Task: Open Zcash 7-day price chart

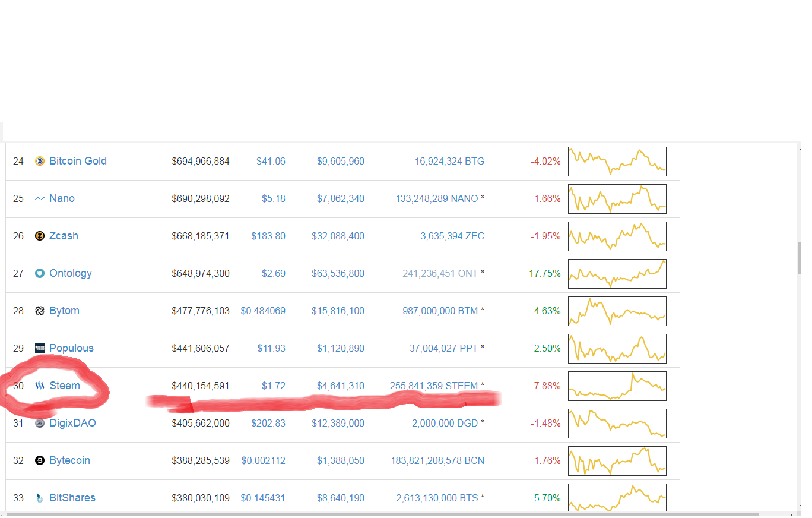Action: [x=617, y=236]
